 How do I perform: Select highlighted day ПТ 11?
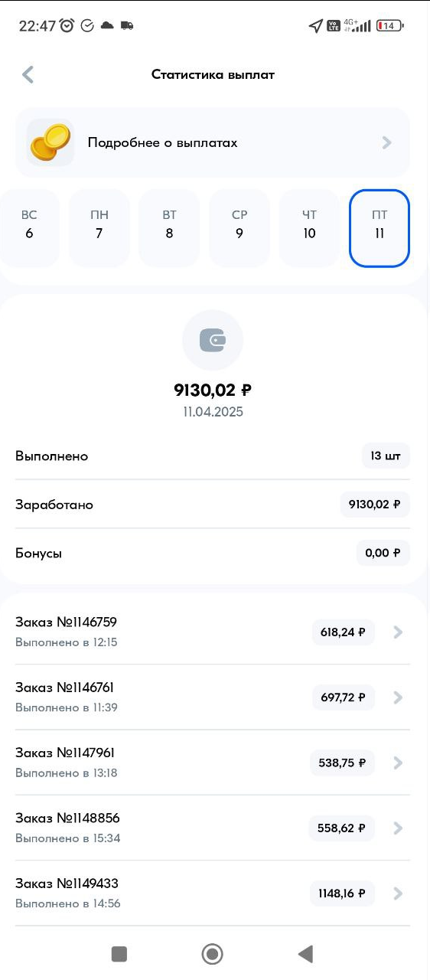pos(380,228)
